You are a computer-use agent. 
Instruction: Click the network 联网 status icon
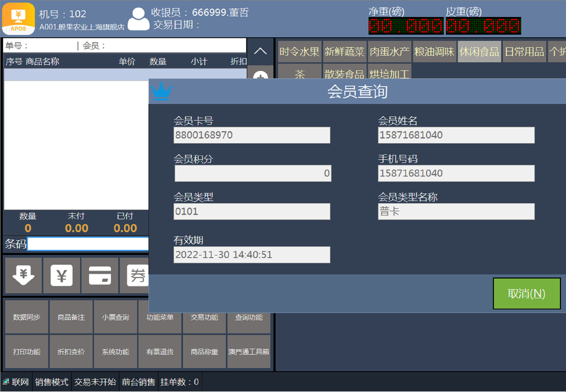click(6, 382)
